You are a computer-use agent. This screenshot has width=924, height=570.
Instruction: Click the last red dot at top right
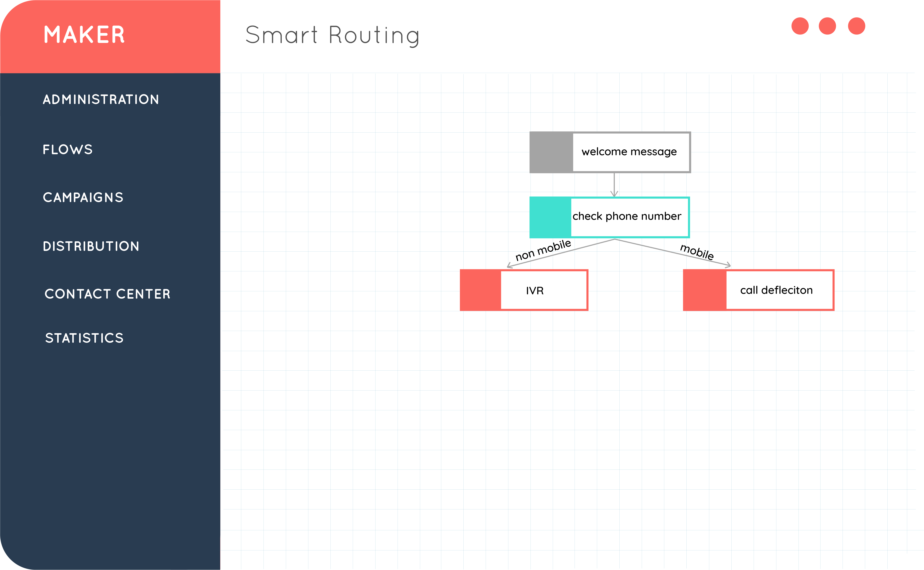click(857, 26)
